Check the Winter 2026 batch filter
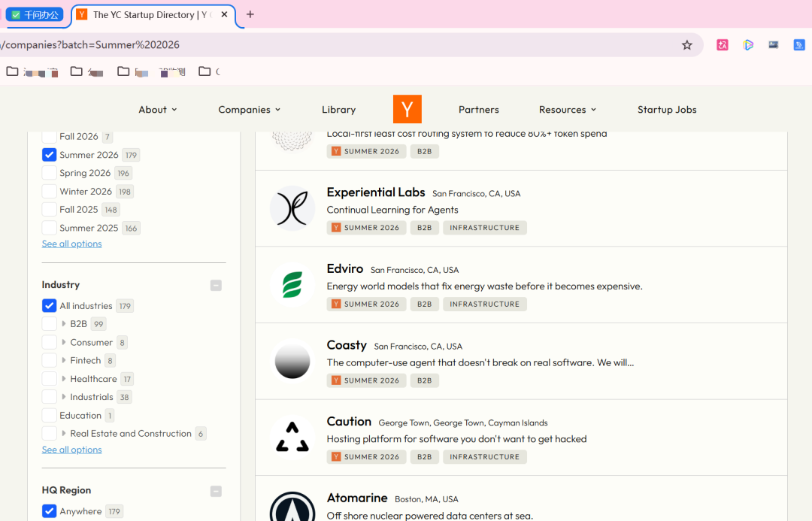 click(x=49, y=191)
